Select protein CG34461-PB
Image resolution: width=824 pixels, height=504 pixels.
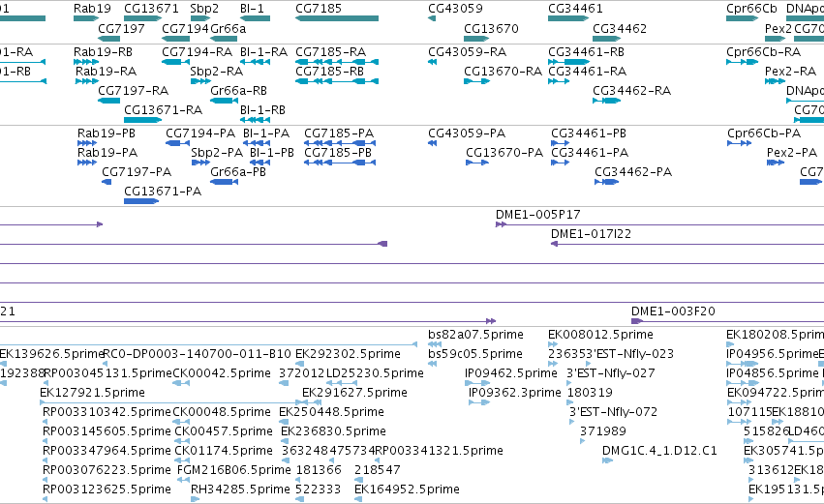pos(561,143)
